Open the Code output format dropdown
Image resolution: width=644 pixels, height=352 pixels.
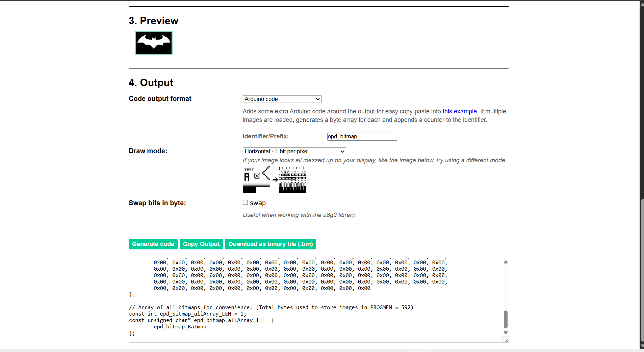(x=282, y=99)
